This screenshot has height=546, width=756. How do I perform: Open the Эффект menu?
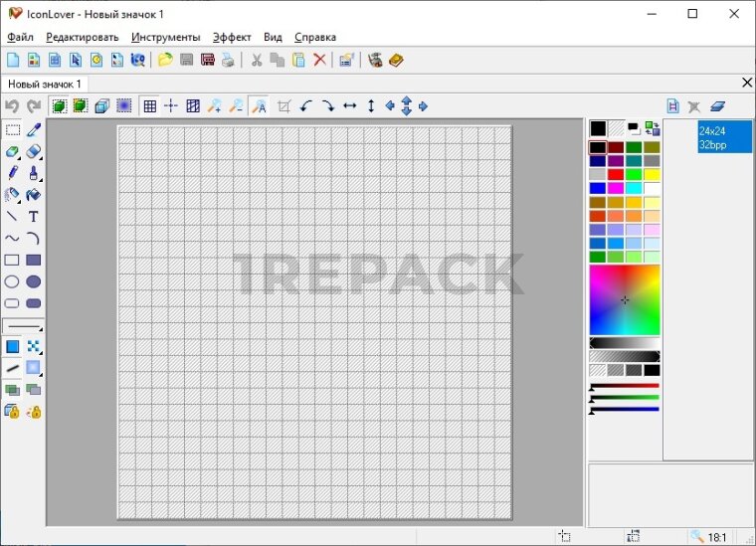click(232, 37)
